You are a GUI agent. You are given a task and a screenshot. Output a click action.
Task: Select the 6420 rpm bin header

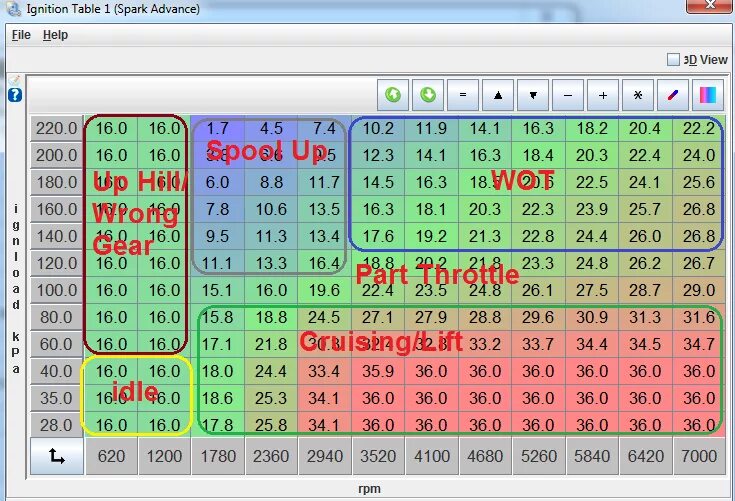(645, 456)
